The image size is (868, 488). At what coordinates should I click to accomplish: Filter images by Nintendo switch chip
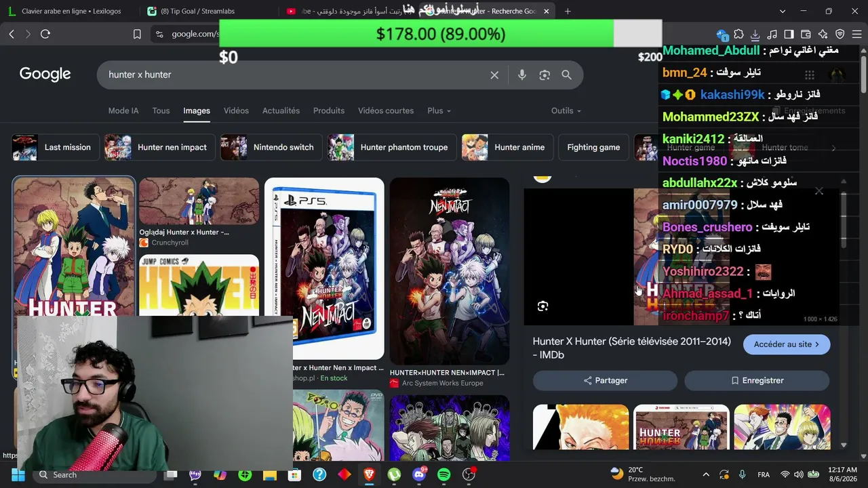point(271,147)
